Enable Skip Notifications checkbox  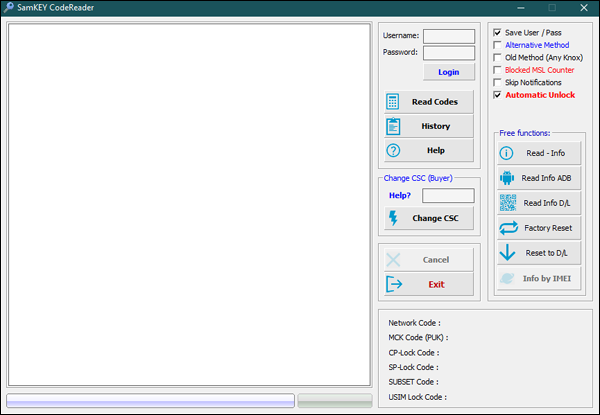(497, 83)
